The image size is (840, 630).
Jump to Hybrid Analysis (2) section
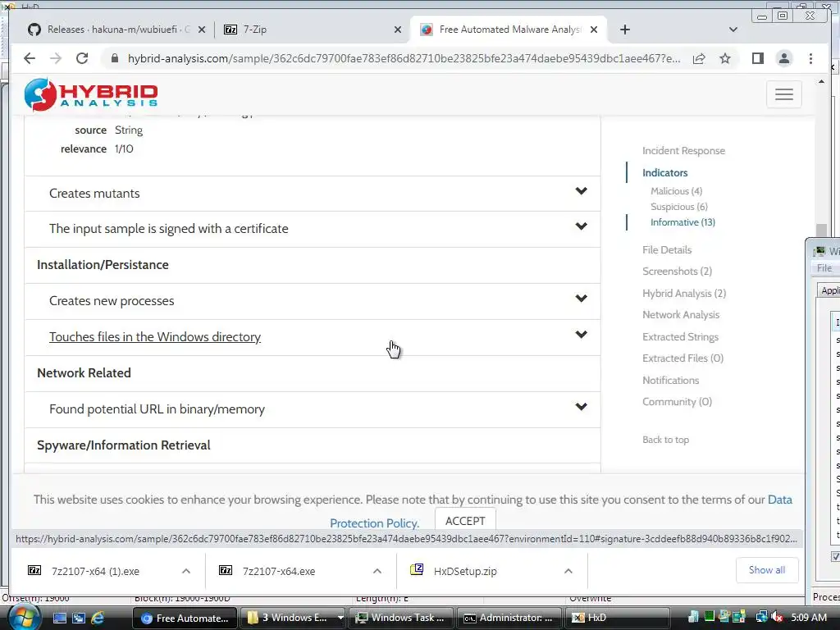pos(684,293)
